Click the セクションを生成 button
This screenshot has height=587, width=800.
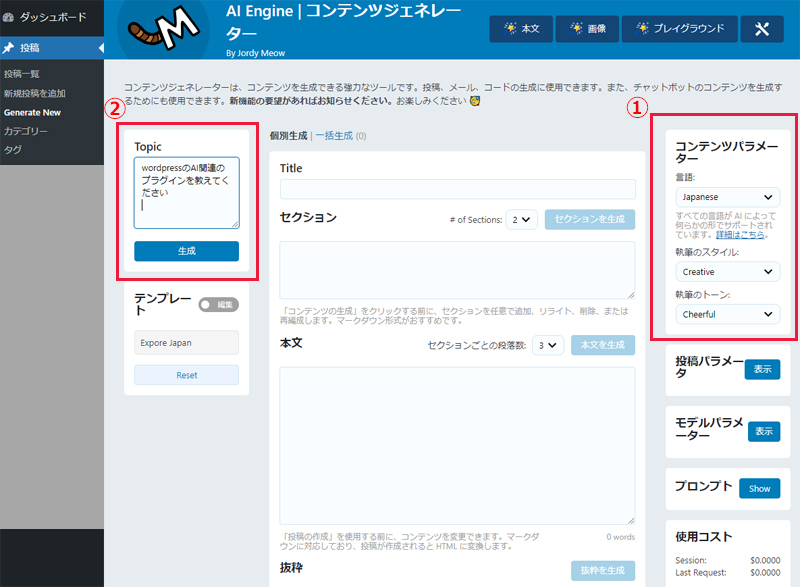590,219
